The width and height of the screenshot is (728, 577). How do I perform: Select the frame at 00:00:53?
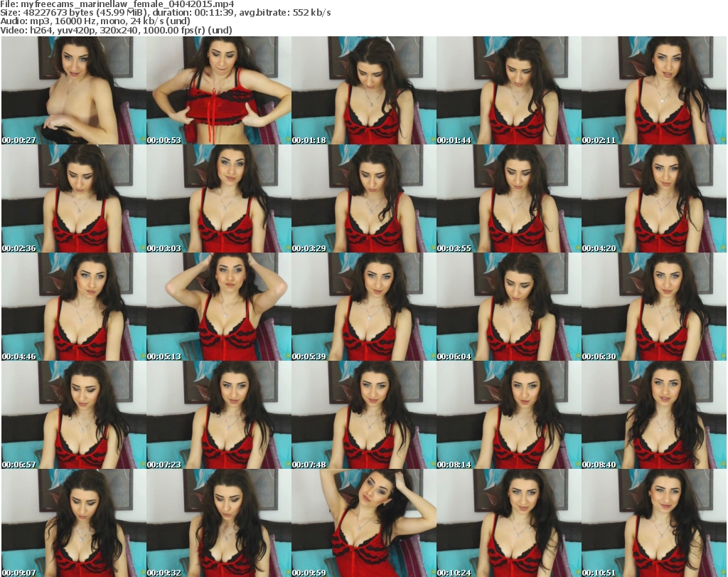(x=218, y=90)
